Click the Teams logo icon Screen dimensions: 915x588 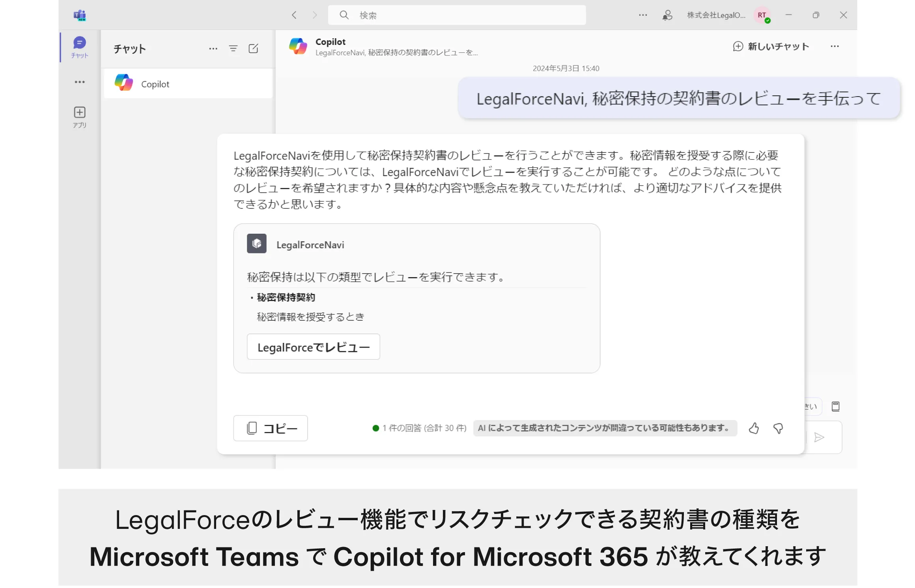[x=80, y=15]
